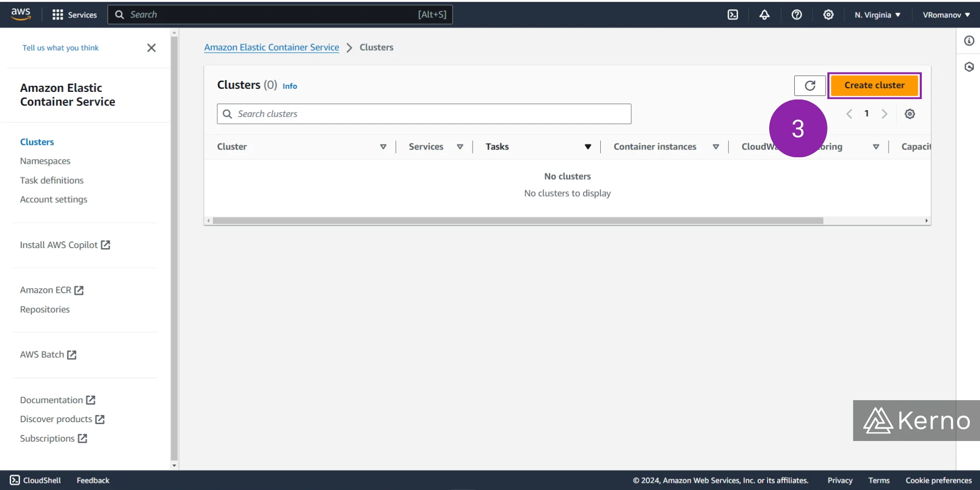Open the AWS Batch external link

[48, 355]
